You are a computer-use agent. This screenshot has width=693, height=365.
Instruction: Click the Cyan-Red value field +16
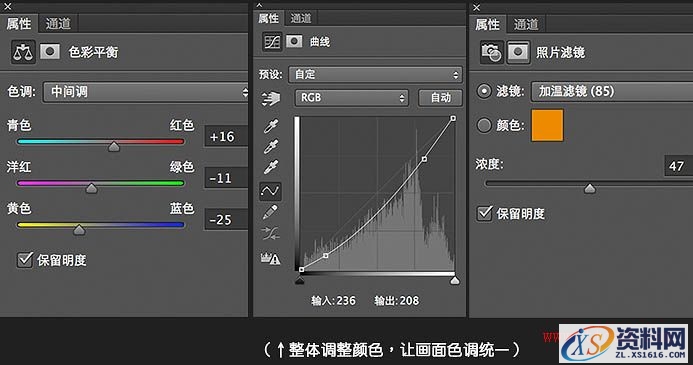coord(226,137)
